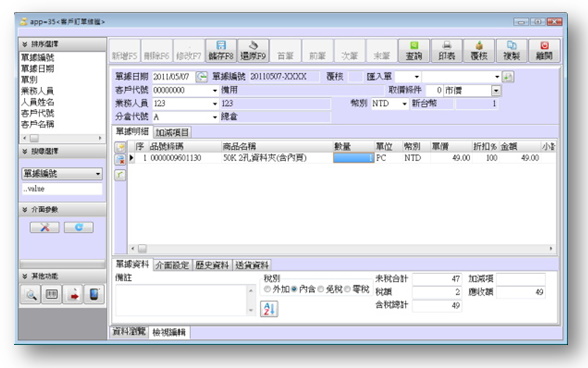
Task: Select 外加 tax radio option
Action: (x=267, y=289)
